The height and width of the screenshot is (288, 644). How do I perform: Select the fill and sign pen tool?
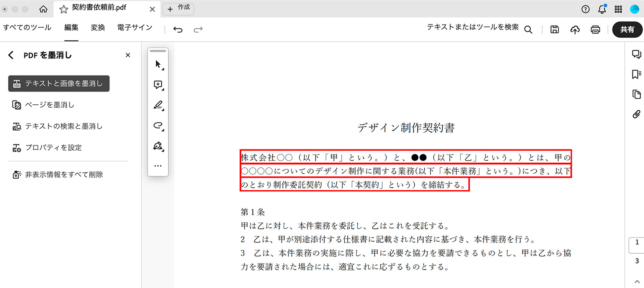point(158,146)
